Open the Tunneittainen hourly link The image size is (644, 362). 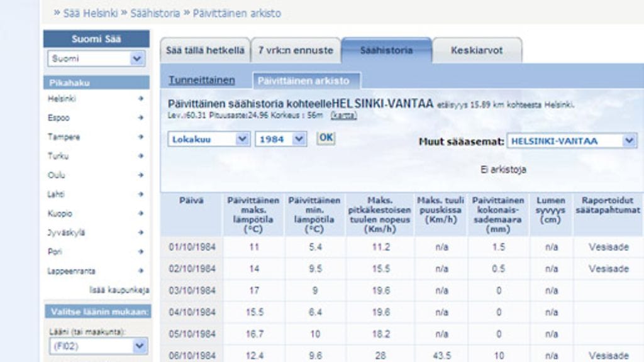pos(201,80)
